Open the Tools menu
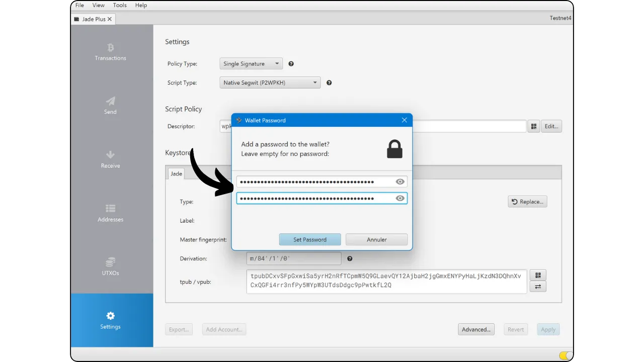 (x=120, y=5)
